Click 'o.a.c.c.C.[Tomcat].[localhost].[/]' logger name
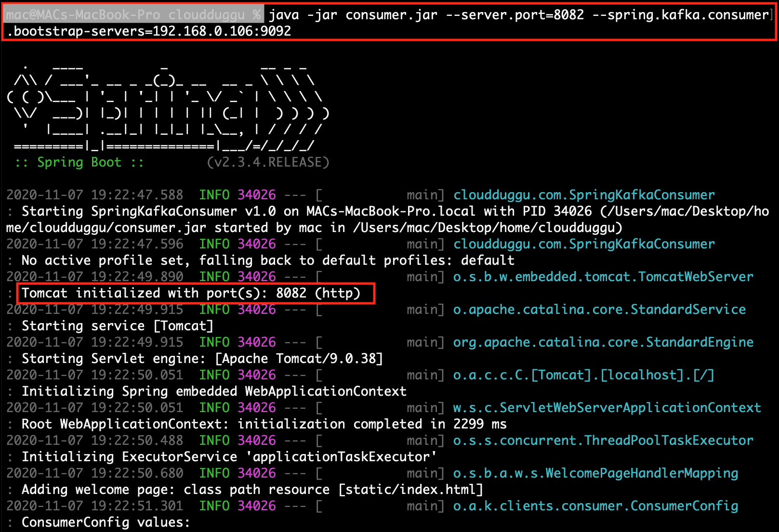779x532 pixels. point(584,375)
